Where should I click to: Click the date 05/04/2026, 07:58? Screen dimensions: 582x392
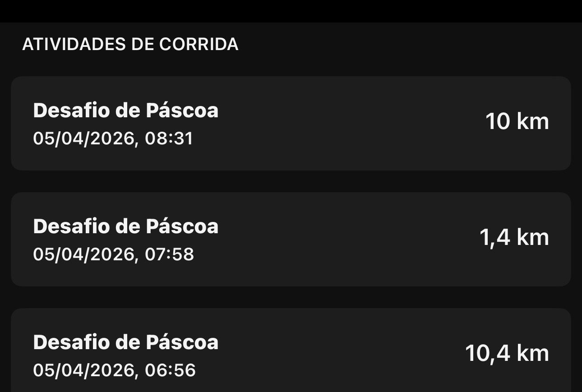(x=114, y=254)
